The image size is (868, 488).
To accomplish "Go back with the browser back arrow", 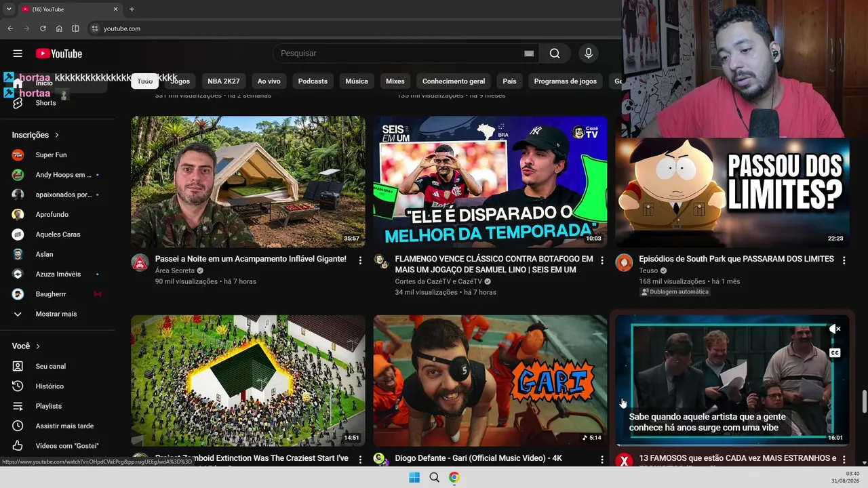I will click(10, 28).
